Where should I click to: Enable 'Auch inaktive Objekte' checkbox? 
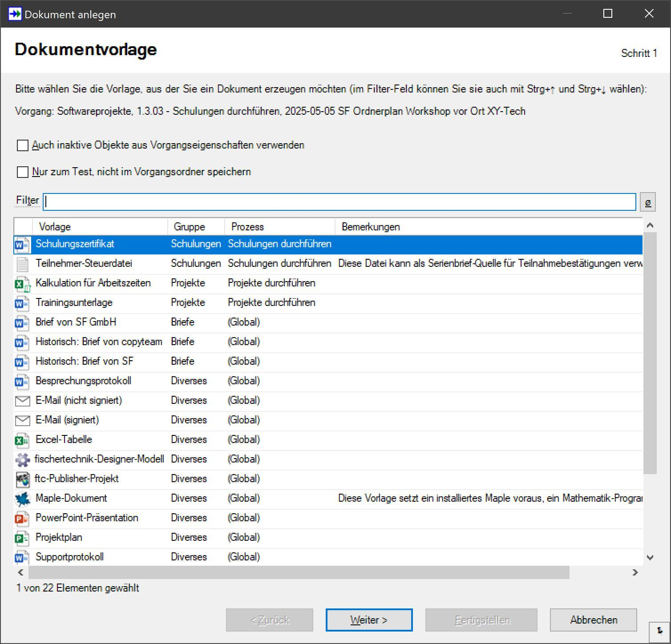(23, 145)
